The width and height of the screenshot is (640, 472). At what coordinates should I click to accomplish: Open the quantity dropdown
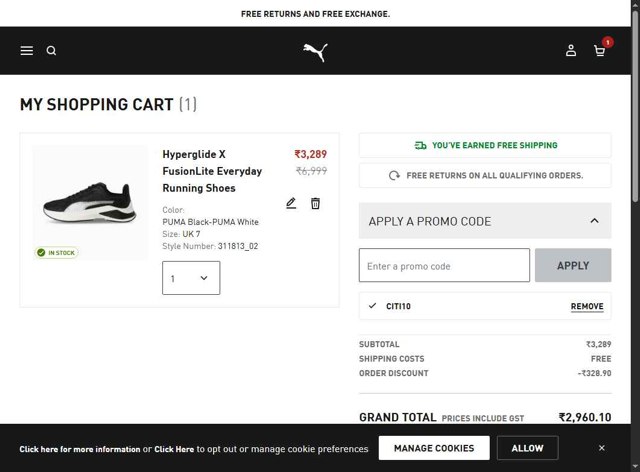[191, 278]
